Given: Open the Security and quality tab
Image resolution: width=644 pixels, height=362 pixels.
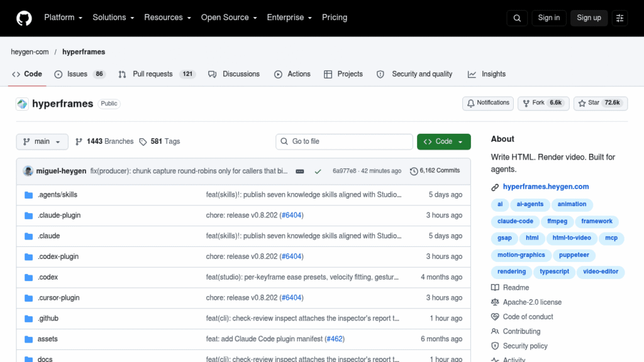Looking at the screenshot, I should [414, 74].
